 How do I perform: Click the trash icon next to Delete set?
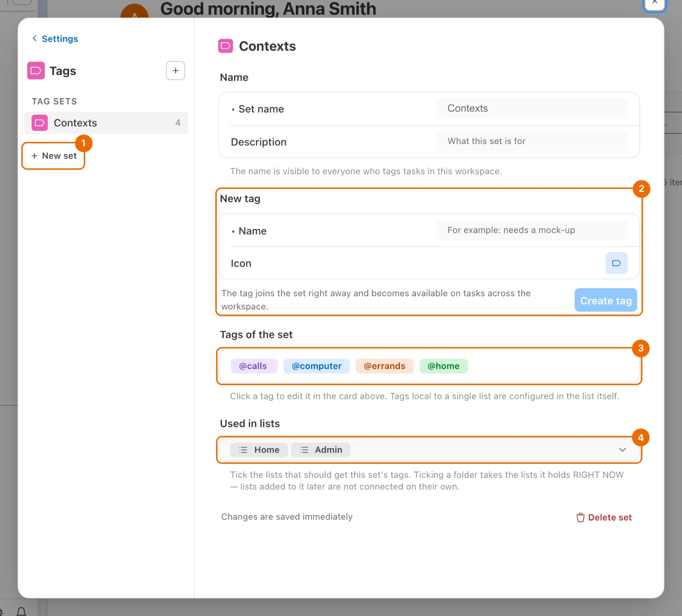581,518
